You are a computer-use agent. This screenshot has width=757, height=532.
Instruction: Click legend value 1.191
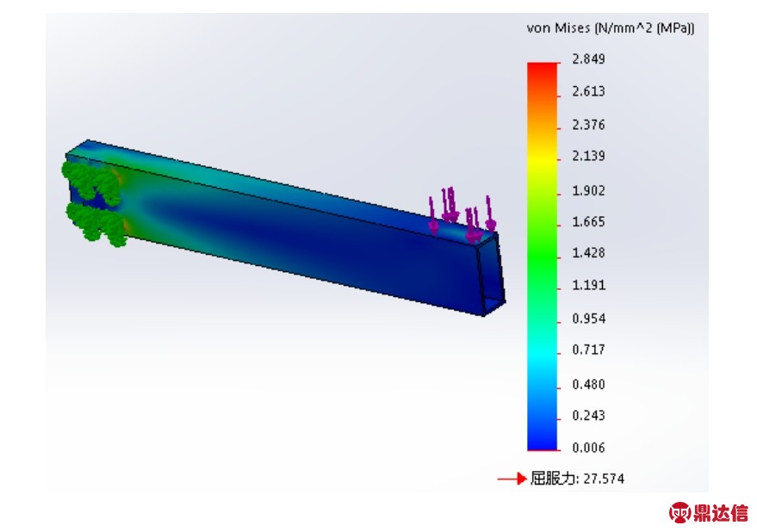[588, 285]
